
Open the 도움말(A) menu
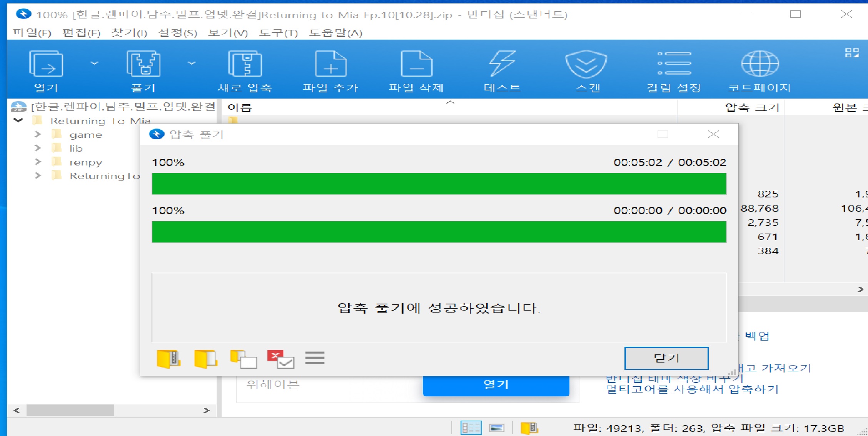pyautogui.click(x=336, y=33)
